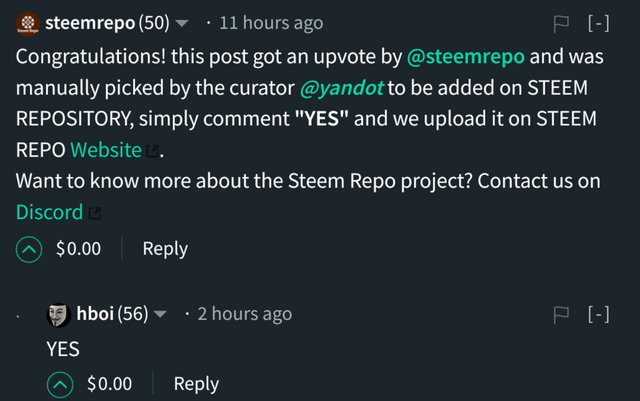Visit the STEEM REPO Website link
Viewport: 640px width, 401px height.
tap(106, 150)
